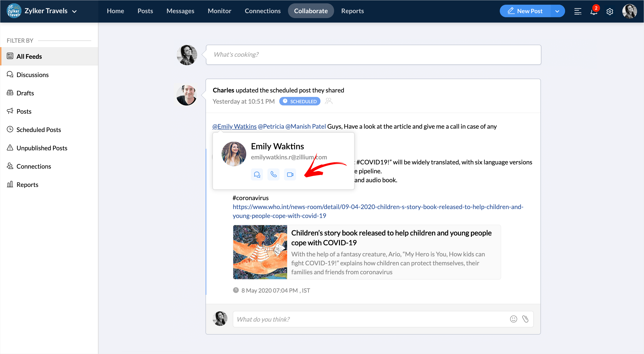Viewport: 644px width, 354px height.
Task: Switch to the Messages tab
Action: [x=180, y=11]
